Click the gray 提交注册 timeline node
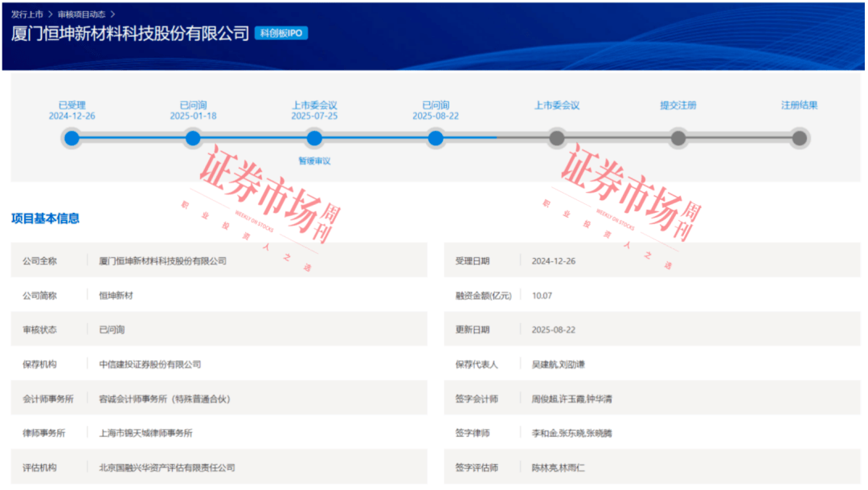 (678, 139)
